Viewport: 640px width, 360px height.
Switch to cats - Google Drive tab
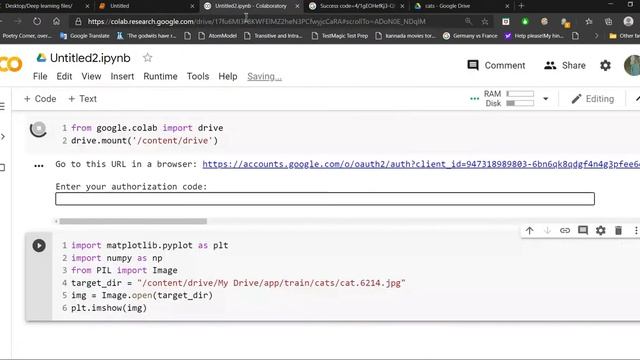tap(462, 6)
